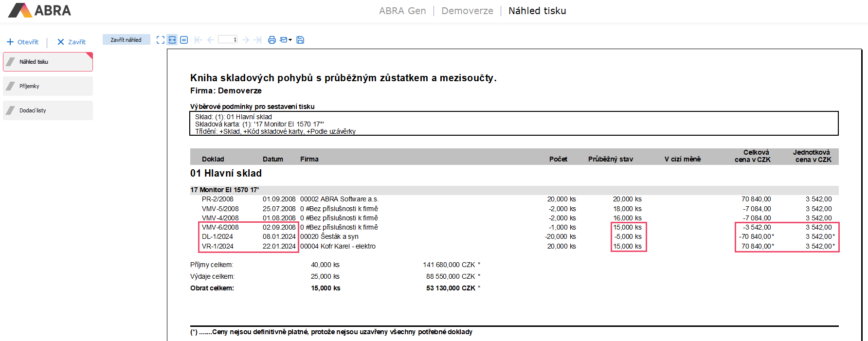Switch to the Příjemky tab
The height and width of the screenshot is (341, 868).
pos(48,86)
